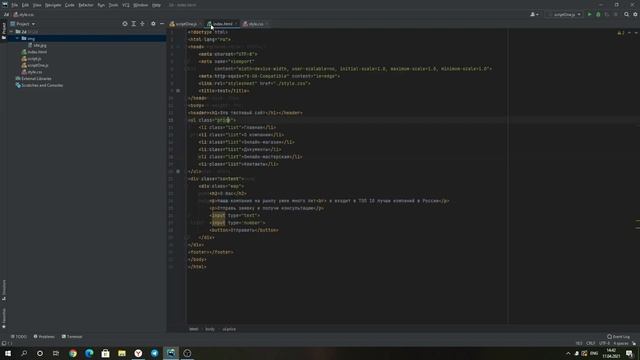
Task: Click the warnings indicator in editor corner
Action: coord(621,33)
